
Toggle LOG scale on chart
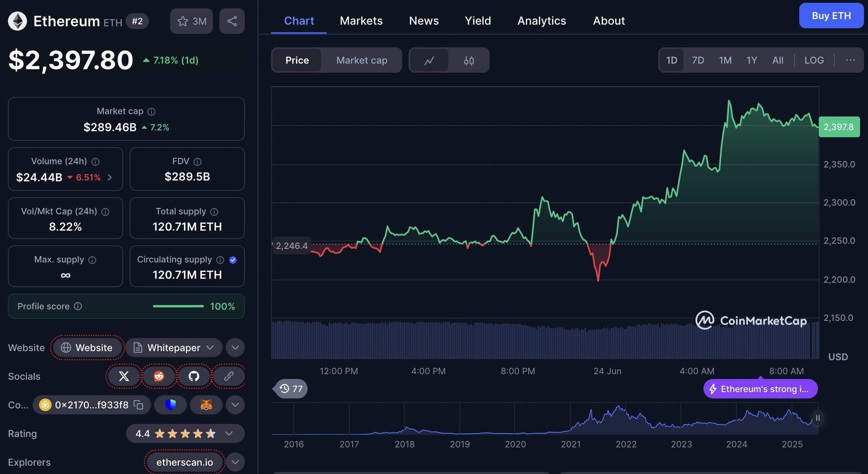pos(814,60)
